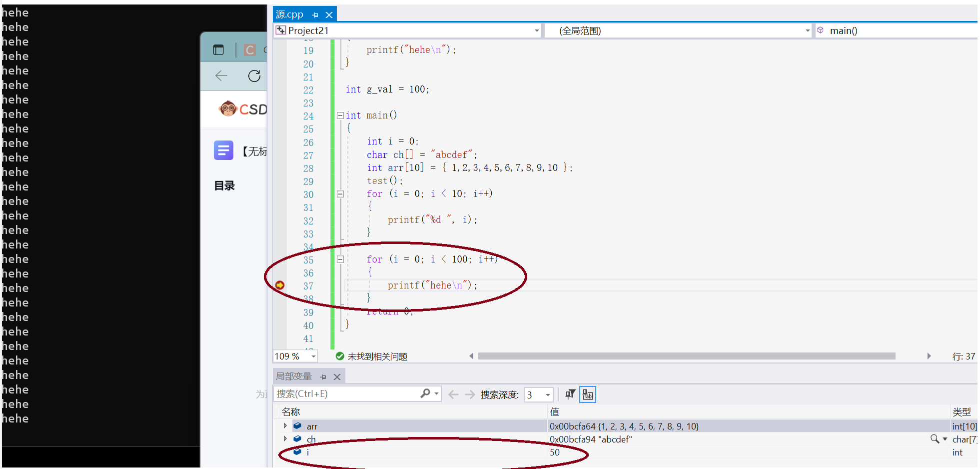The height and width of the screenshot is (469, 980).
Task: Click the ch variable cube icon
Action: pos(297,439)
